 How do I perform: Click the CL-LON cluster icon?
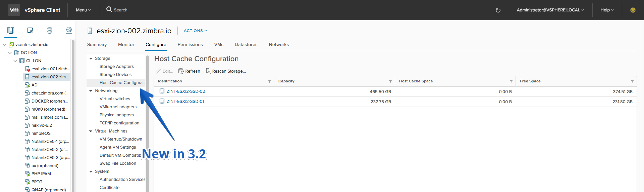[x=22, y=61]
